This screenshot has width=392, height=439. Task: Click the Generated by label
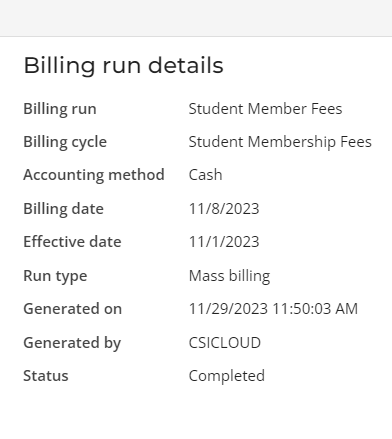pyautogui.click(x=72, y=343)
